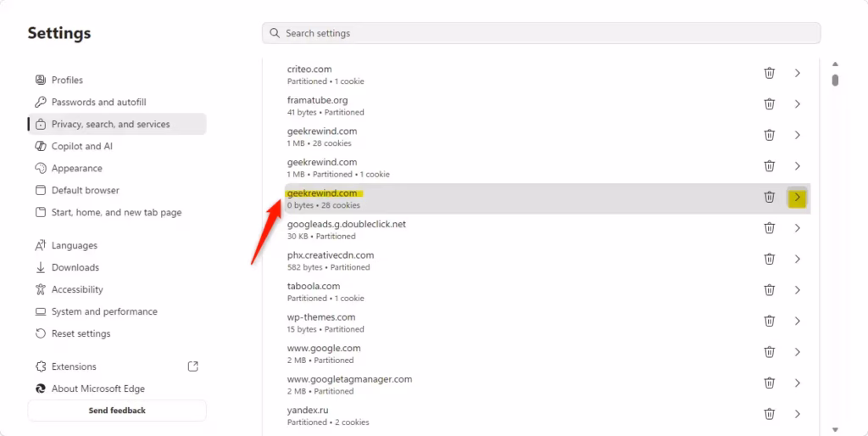The width and height of the screenshot is (868, 436).
Task: Click the search magnifier icon in settings
Action: click(275, 33)
